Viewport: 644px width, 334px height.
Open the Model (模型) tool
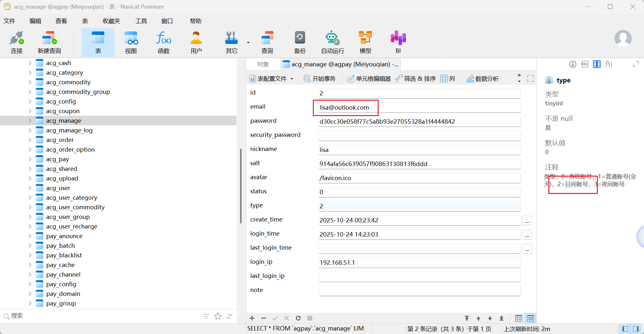click(365, 42)
